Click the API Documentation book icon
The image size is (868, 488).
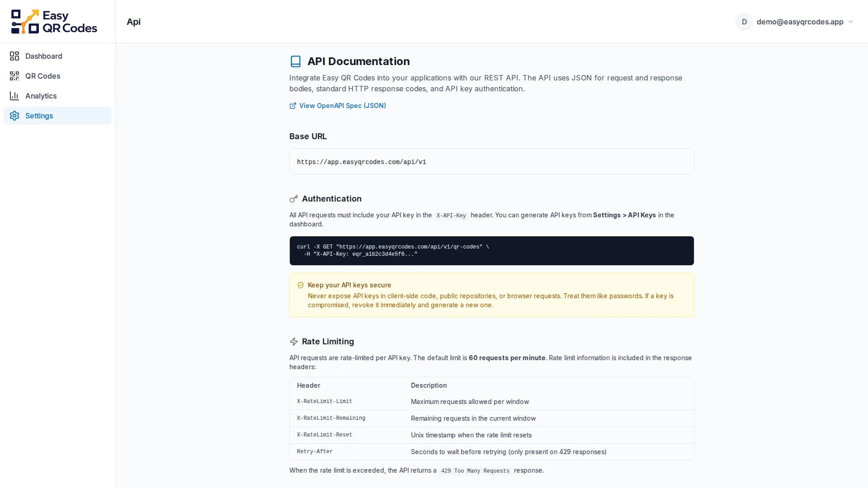click(x=296, y=61)
